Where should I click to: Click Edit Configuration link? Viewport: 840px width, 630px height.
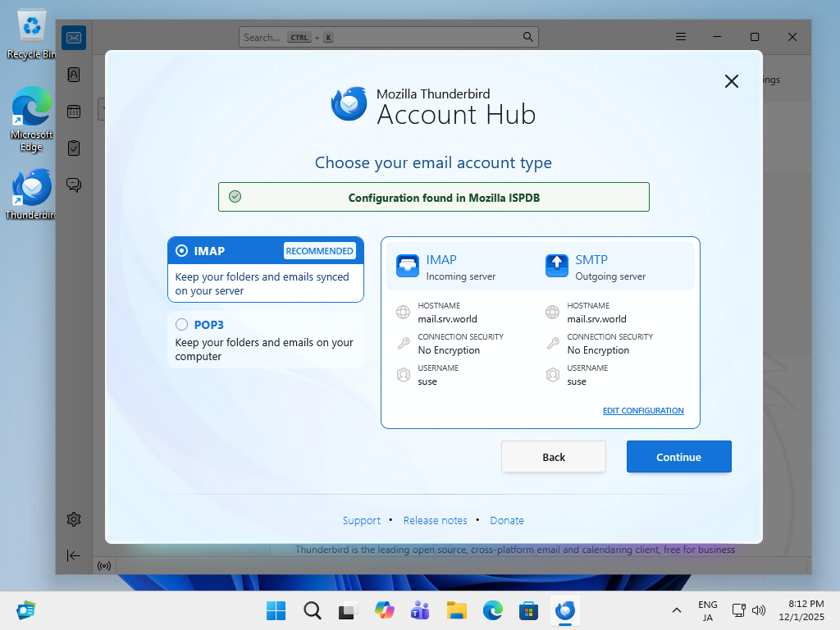[x=643, y=411]
